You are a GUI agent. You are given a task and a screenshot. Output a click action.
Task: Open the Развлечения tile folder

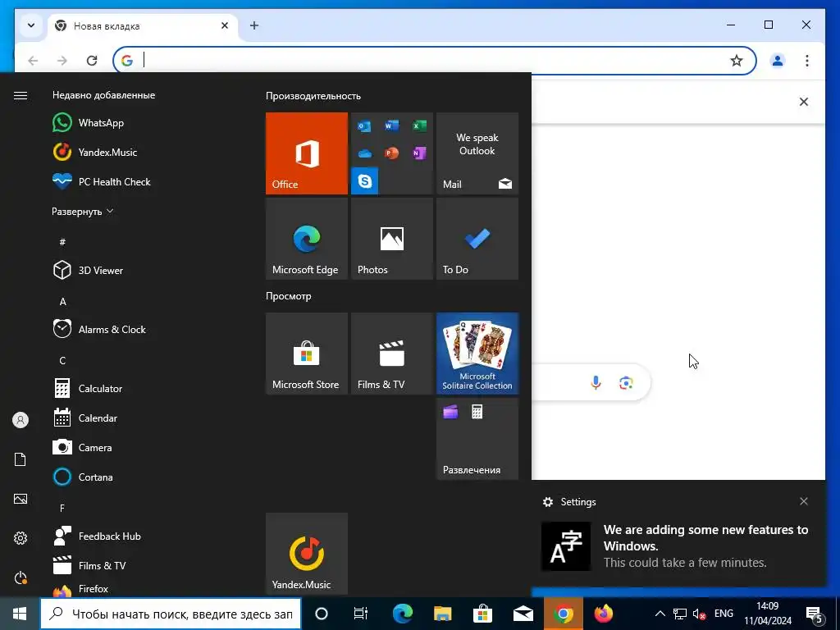click(x=477, y=439)
